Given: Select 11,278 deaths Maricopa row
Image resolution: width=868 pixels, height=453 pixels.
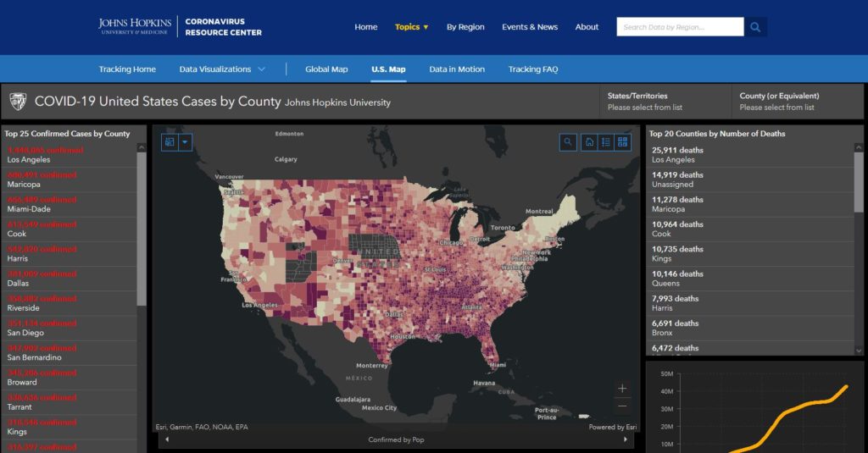Looking at the screenshot, I should 750,205.
